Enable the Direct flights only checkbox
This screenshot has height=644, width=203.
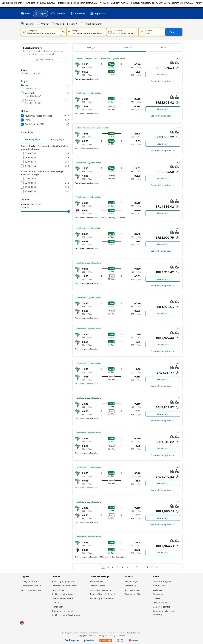click(x=83, y=24)
